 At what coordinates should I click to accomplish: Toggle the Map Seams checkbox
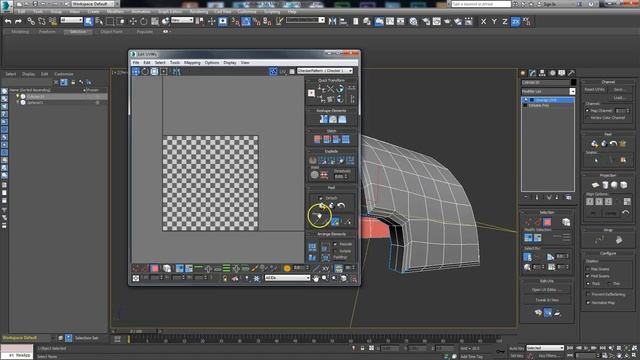click(588, 269)
